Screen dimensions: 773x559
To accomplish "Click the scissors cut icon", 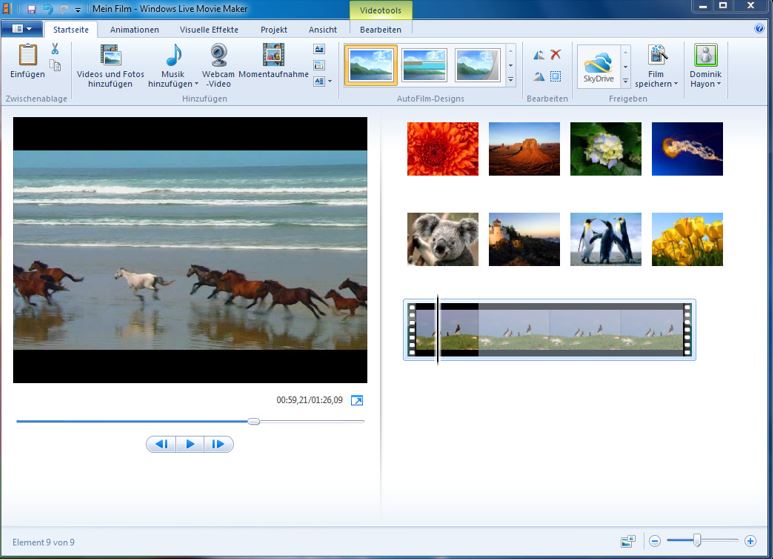I will [55, 49].
